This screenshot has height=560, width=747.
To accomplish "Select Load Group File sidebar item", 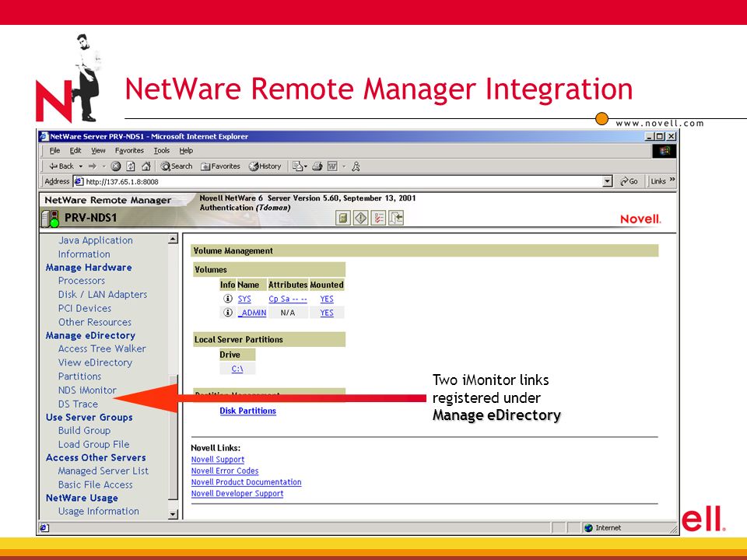I will (94, 444).
